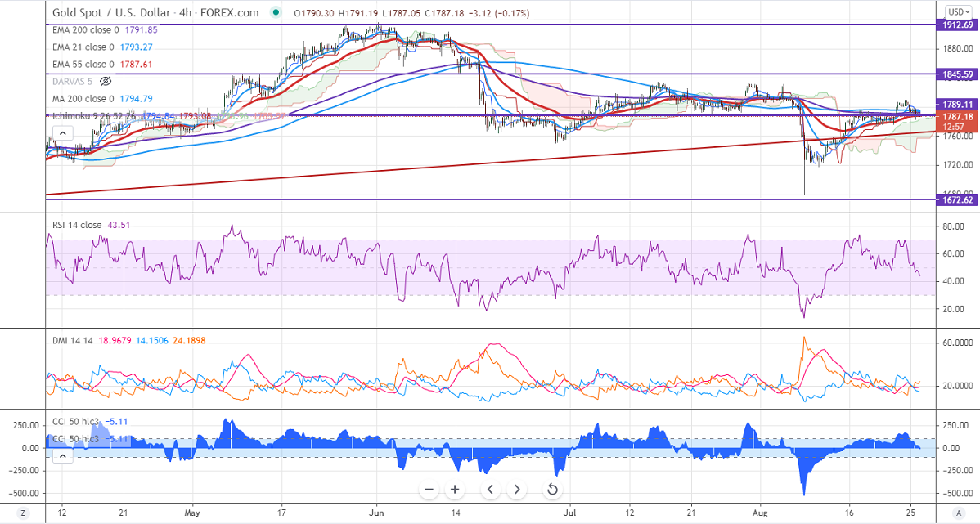
Task: Collapse the CCI pane indicator legend
Action: pyautogui.click(x=63, y=456)
